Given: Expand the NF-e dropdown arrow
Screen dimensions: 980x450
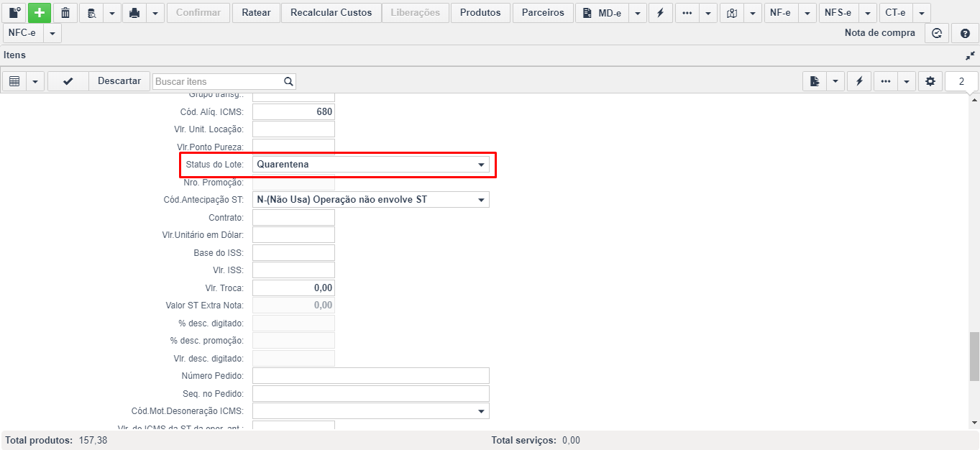Looking at the screenshot, I should pyautogui.click(x=807, y=13).
